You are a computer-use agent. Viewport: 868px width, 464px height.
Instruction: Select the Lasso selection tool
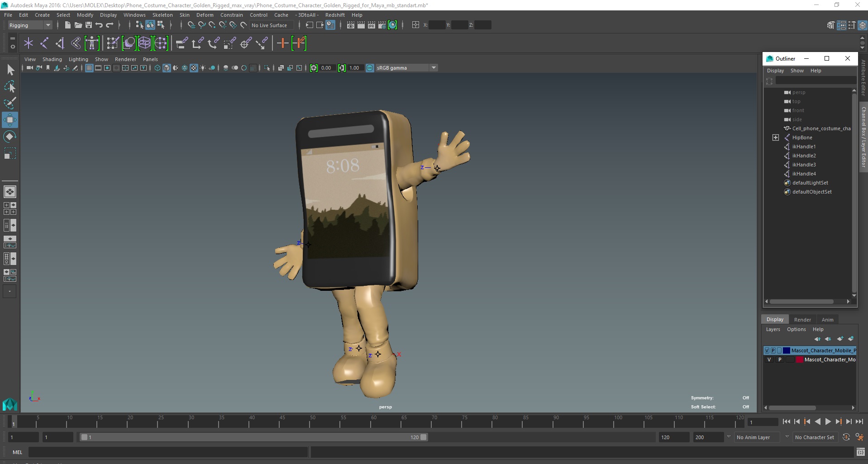point(10,86)
